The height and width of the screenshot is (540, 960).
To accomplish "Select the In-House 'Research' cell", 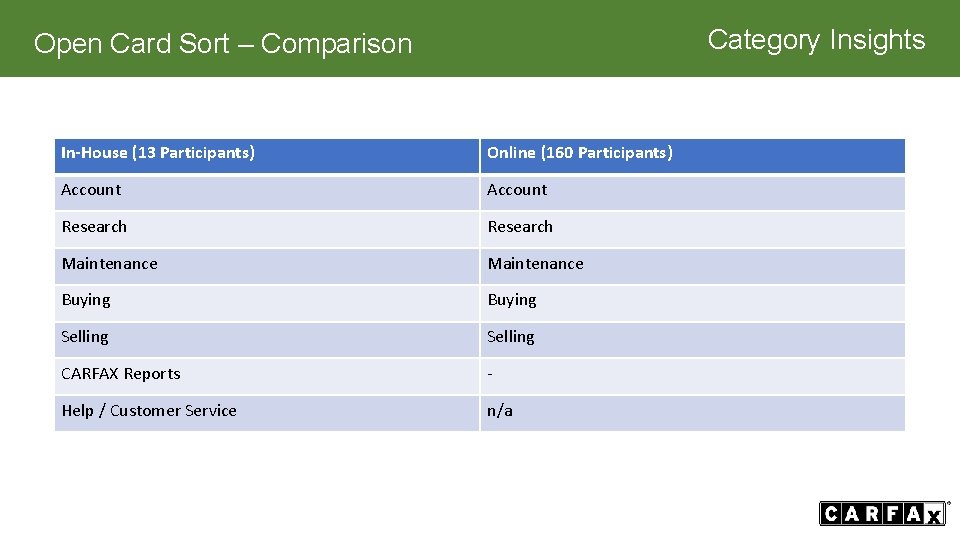I will click(x=94, y=227).
